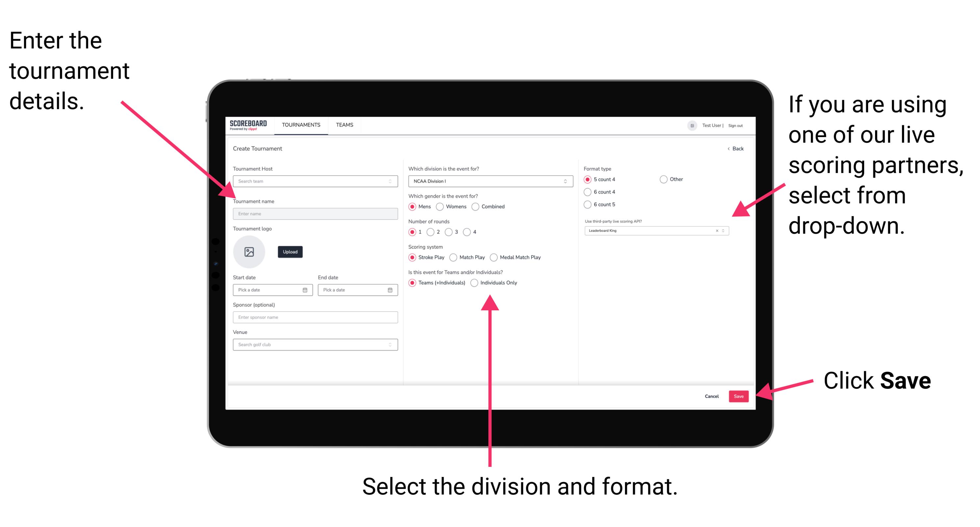Viewport: 980px width, 527px height.
Task: Click the tournament logo upload icon
Action: (250, 252)
